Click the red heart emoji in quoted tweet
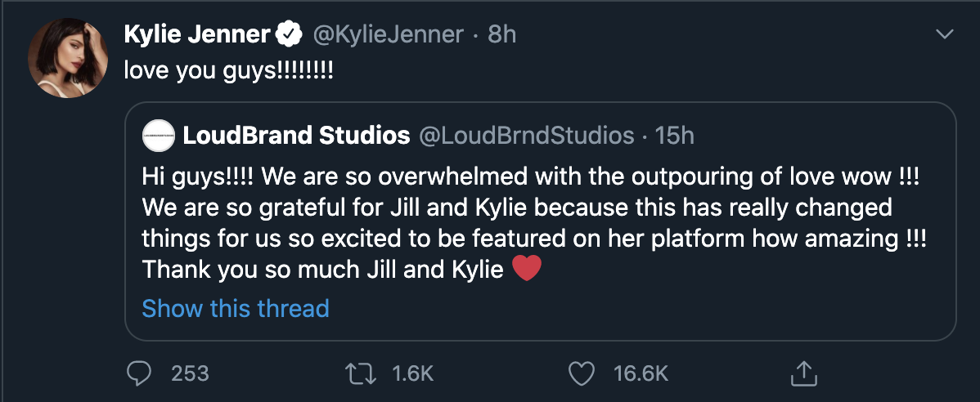This screenshot has height=402, width=980. coord(527,268)
